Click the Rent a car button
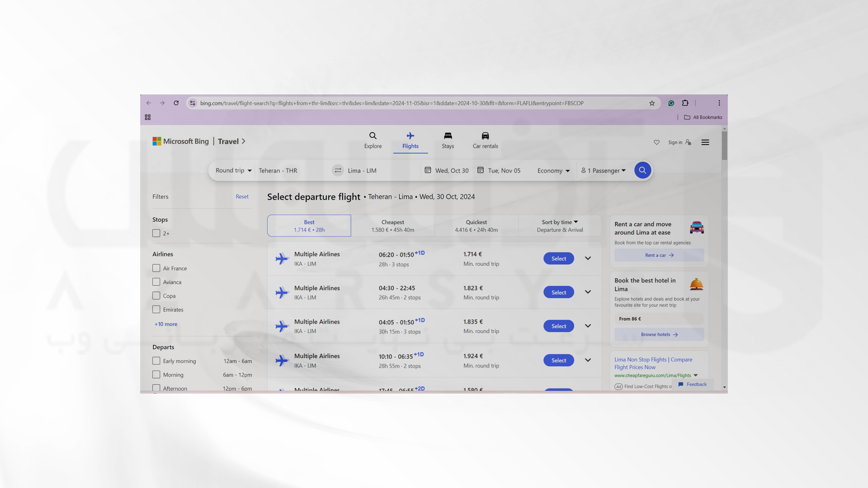 click(x=659, y=255)
